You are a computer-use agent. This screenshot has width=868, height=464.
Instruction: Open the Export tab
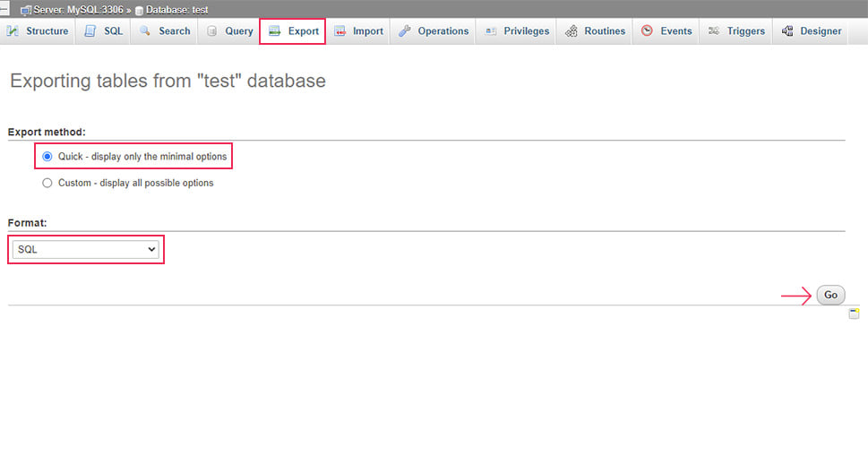coord(292,31)
